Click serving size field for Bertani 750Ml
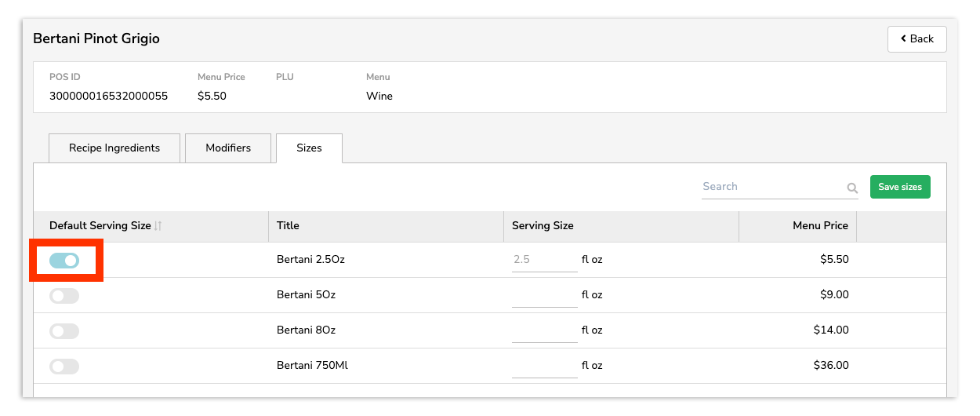 pos(544,366)
